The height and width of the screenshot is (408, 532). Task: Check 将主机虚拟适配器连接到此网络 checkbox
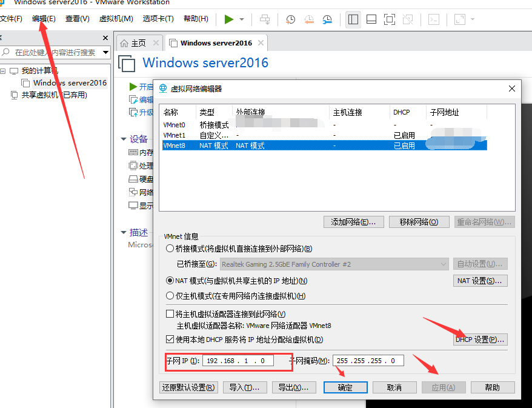coord(170,314)
